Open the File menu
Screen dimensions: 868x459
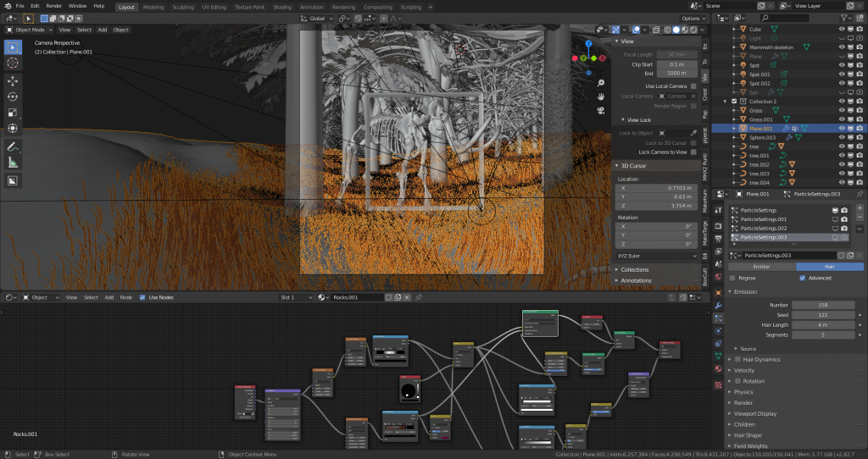click(20, 6)
